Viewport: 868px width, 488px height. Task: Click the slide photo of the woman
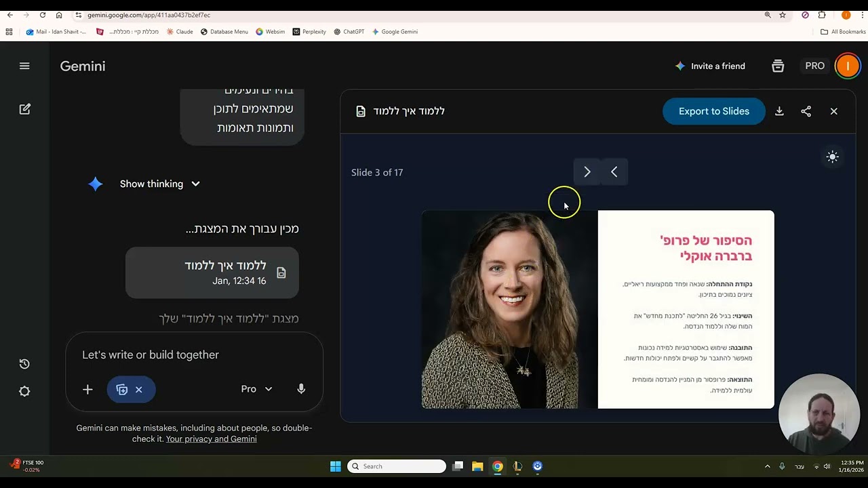[509, 309]
